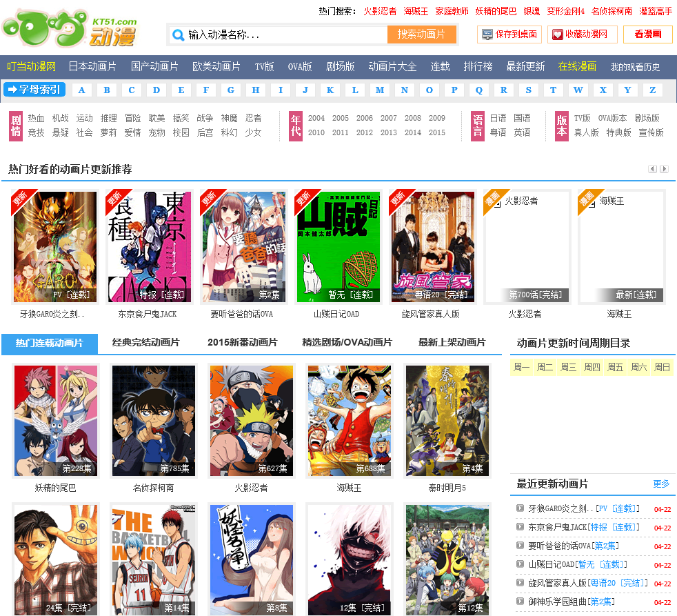Select the 热门连载动画片 tab

(x=50, y=344)
